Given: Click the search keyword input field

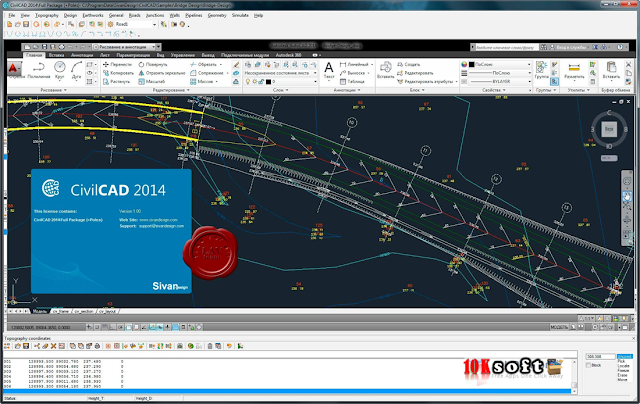Looking at the screenshot, I should 505,47.
